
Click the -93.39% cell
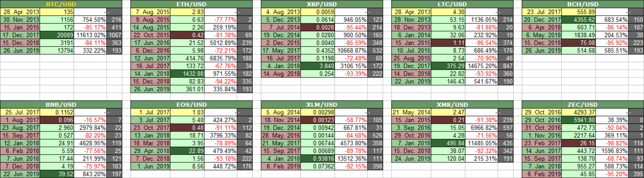351,74
